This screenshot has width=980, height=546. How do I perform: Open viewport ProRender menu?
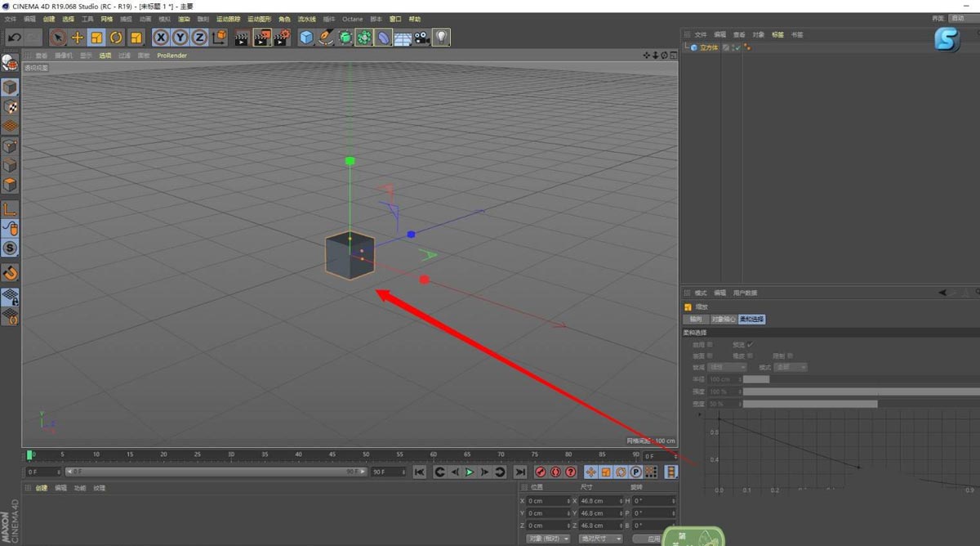click(x=172, y=56)
